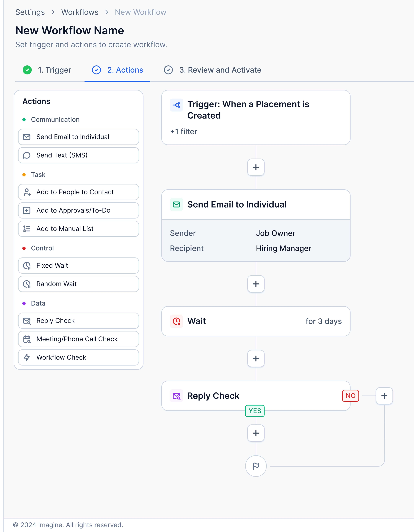Click the gray check circle next to Review and Activate
The image size is (414, 532).
(x=168, y=70)
